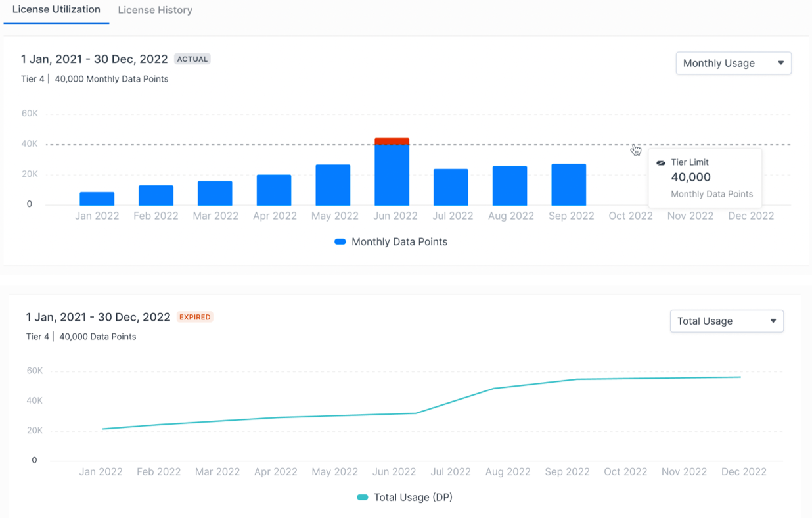Select the License Utilization tab
The height and width of the screenshot is (518, 812).
[56, 10]
